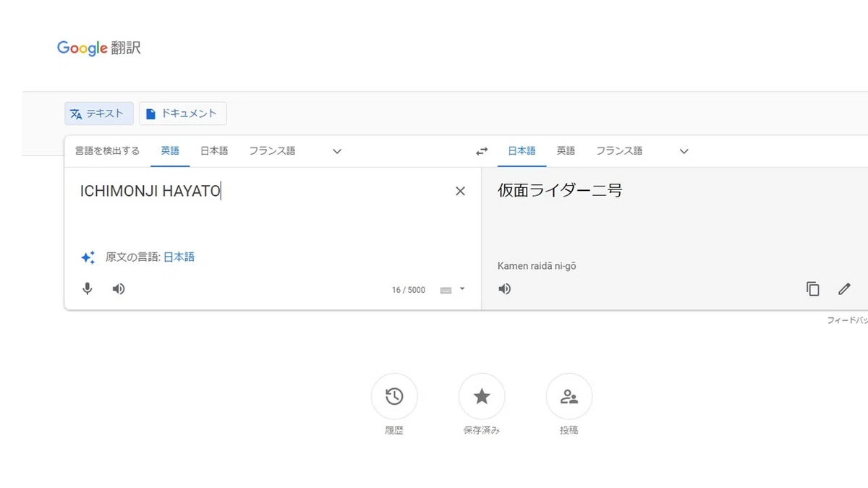Listen to the source text audio
The height and width of the screenshot is (488, 868).
tap(119, 289)
